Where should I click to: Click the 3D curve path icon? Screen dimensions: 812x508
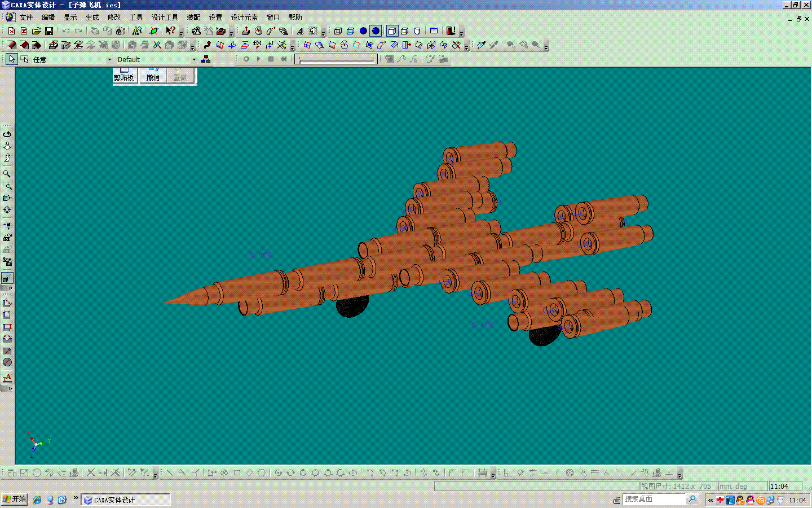207,45
